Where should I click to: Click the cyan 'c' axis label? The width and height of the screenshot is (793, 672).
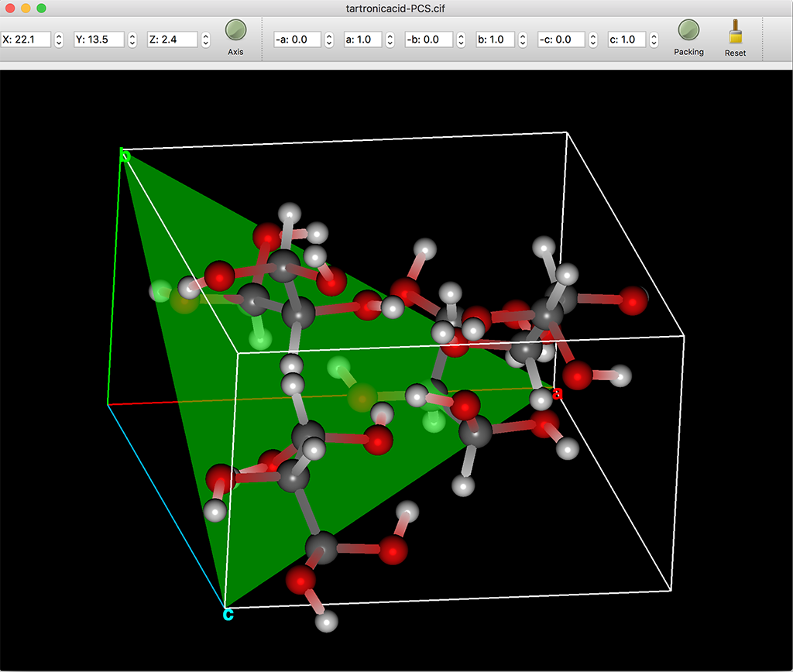click(x=228, y=615)
